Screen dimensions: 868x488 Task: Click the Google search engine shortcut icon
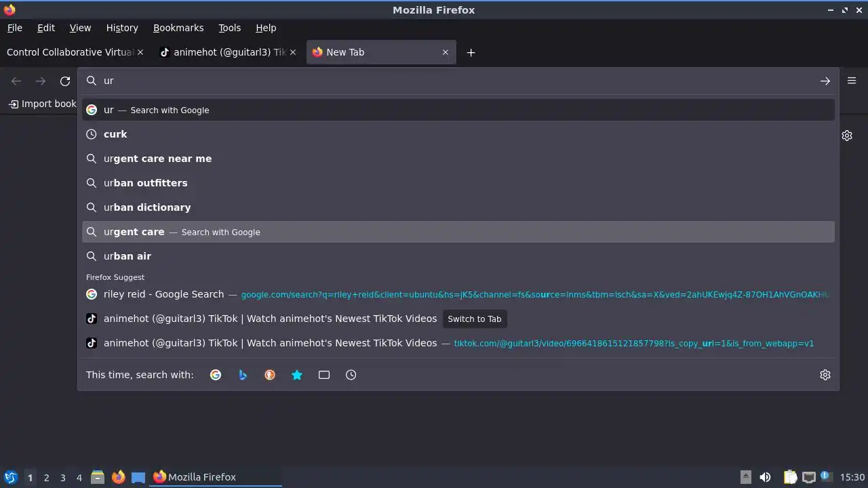coord(216,375)
